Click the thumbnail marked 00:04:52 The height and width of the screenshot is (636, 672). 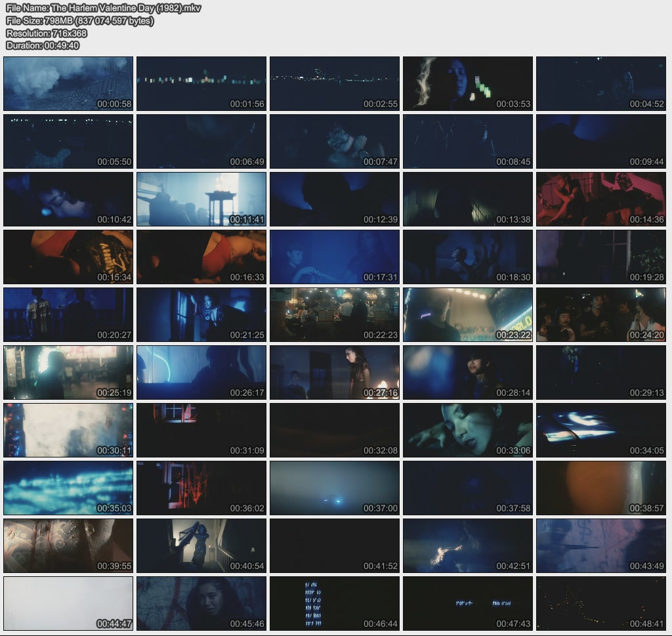click(601, 83)
